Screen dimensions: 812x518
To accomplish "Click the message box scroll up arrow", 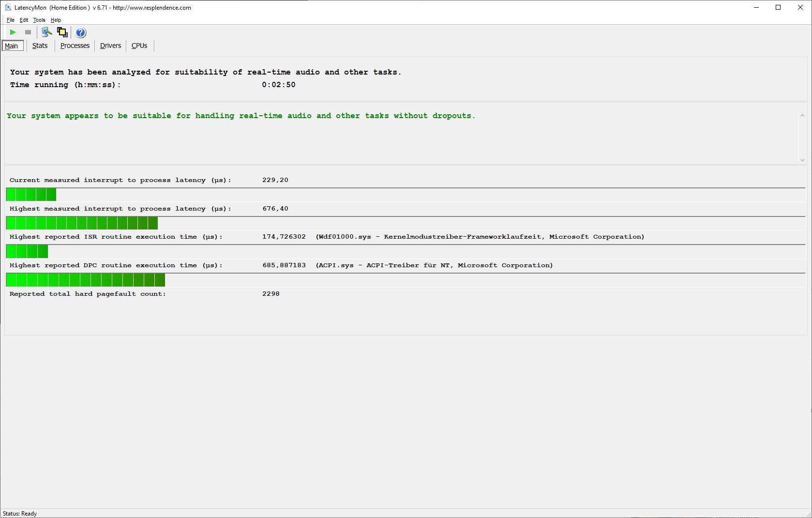I will click(802, 115).
